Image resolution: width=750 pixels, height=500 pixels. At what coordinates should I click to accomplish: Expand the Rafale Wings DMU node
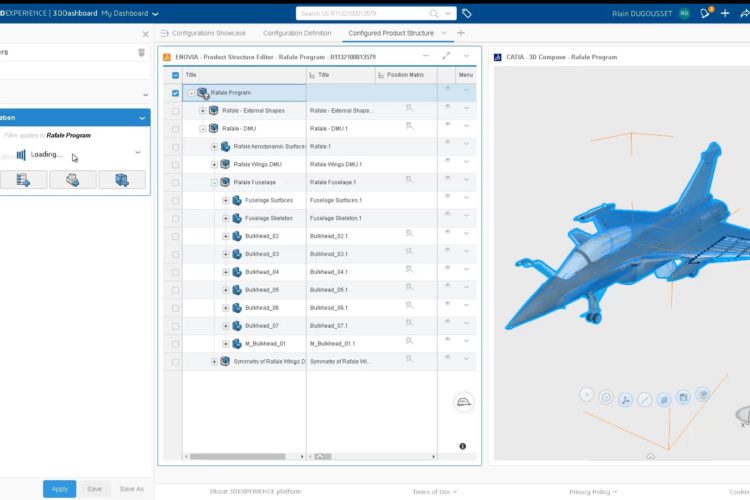(x=214, y=165)
